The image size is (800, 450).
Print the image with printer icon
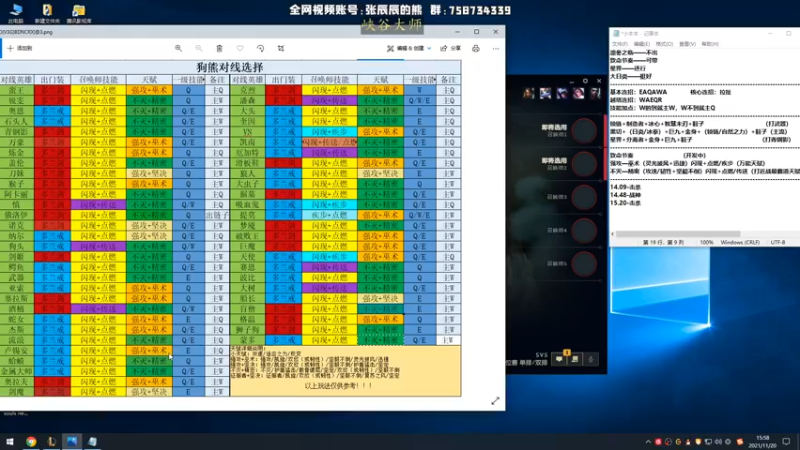(x=476, y=48)
